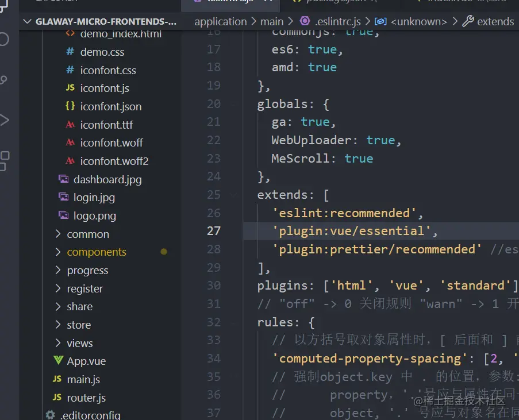Expand the common folder
Screen dimensions: 519x420
coord(58,234)
